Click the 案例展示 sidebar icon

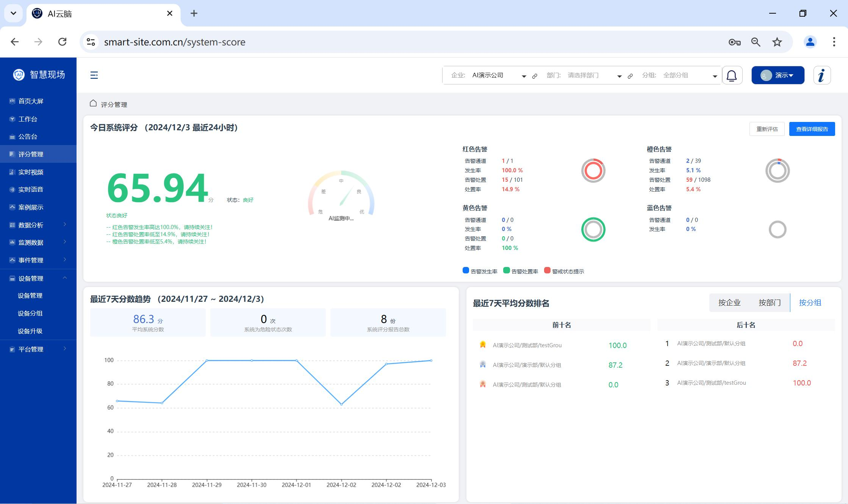tap(12, 207)
